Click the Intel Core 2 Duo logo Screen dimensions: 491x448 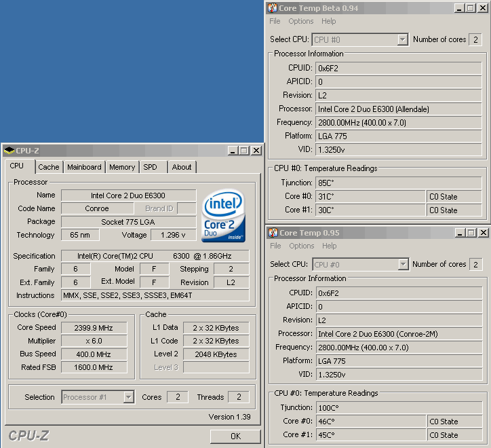tap(223, 215)
